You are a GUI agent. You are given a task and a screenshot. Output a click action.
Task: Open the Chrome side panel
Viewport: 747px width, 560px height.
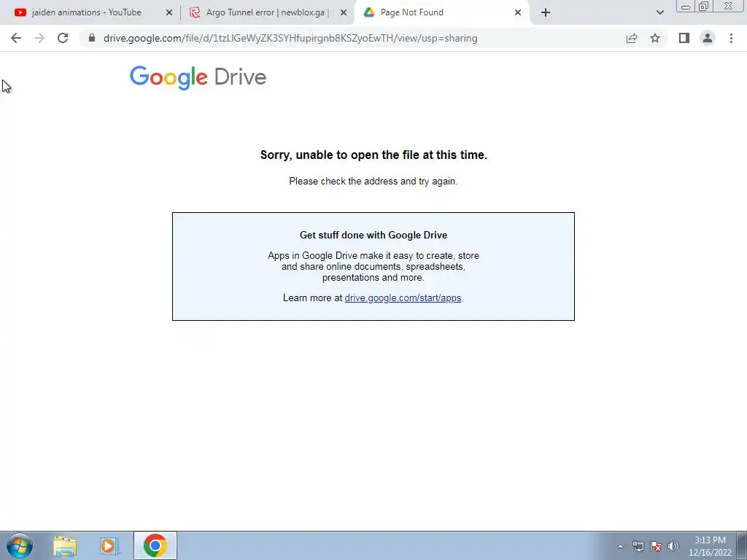(x=684, y=38)
